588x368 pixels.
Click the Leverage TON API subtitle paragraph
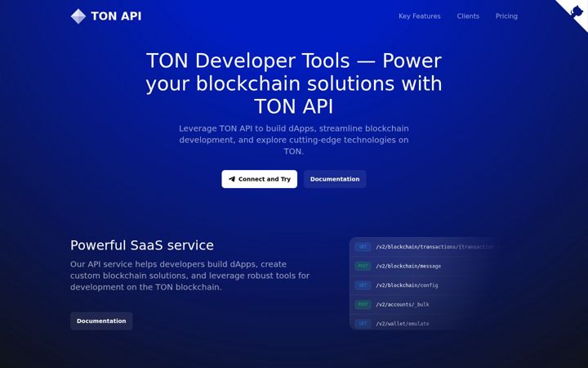pos(294,140)
